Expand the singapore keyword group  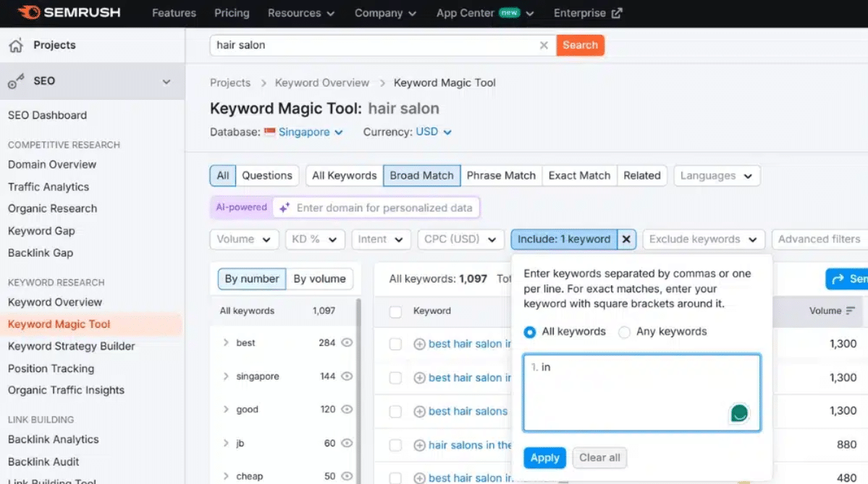click(226, 376)
